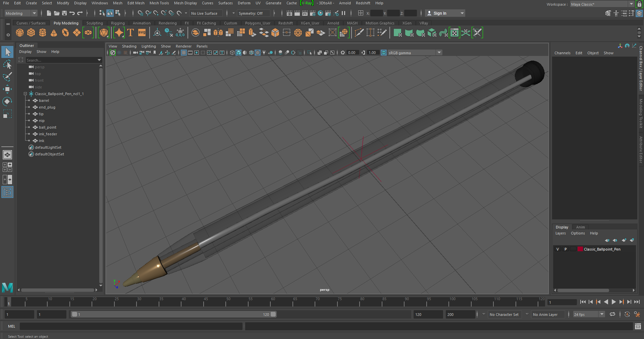Toggle the P playback box of Classic_Ballpoint_Pen layer

point(566,249)
